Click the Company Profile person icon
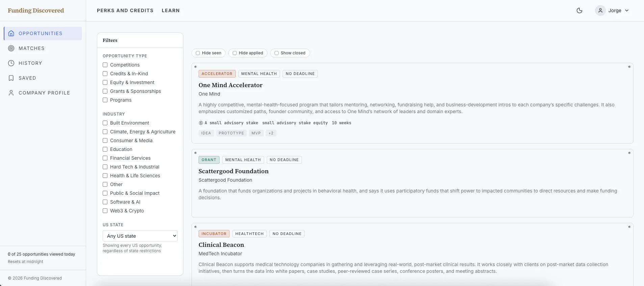The width and height of the screenshot is (644, 286). click(x=11, y=93)
